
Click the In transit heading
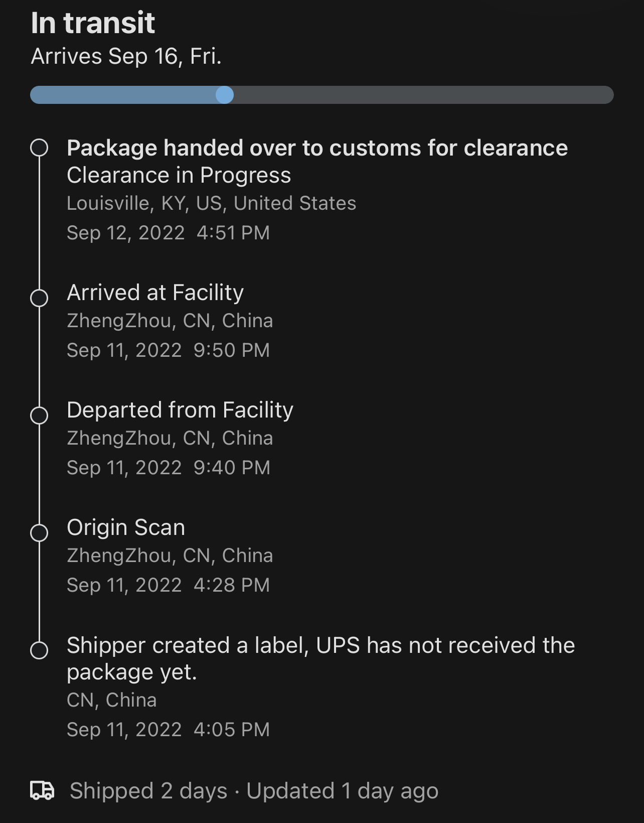[93, 23]
